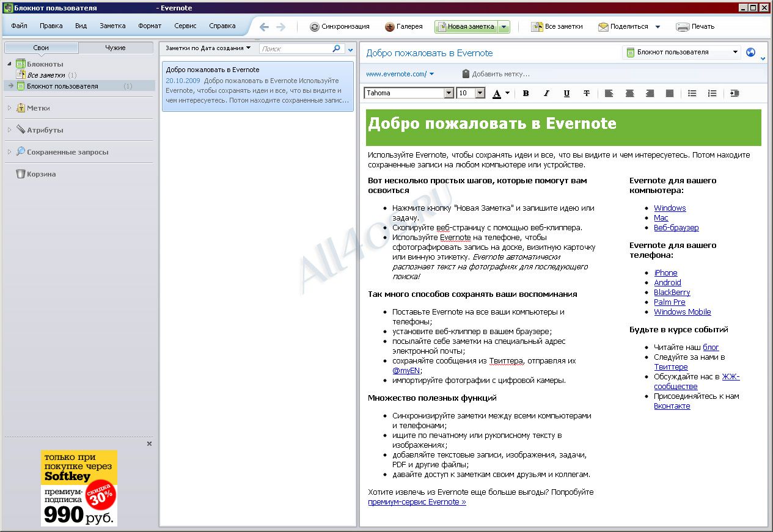Show Все заметки from toolbar
Screen dimensions: 773x532
(x=557, y=27)
